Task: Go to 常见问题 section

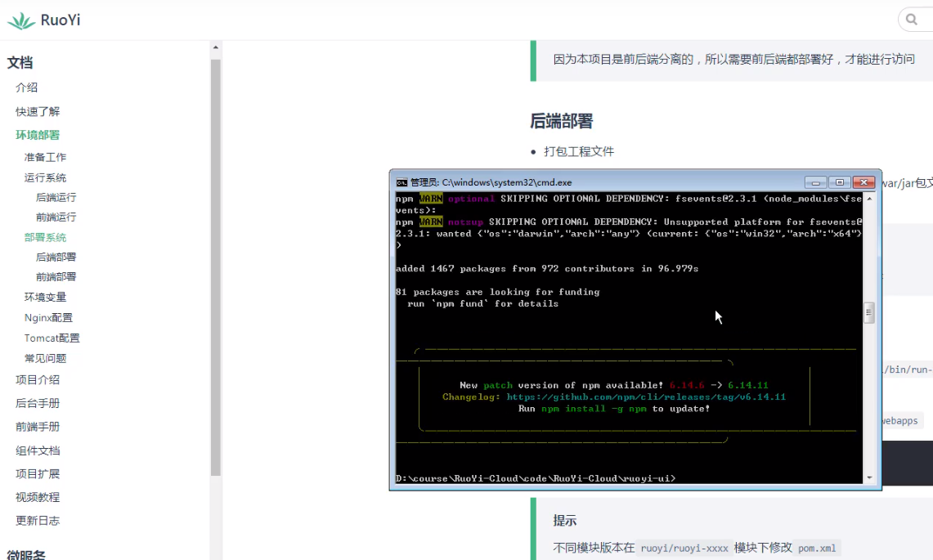Action: [x=45, y=358]
